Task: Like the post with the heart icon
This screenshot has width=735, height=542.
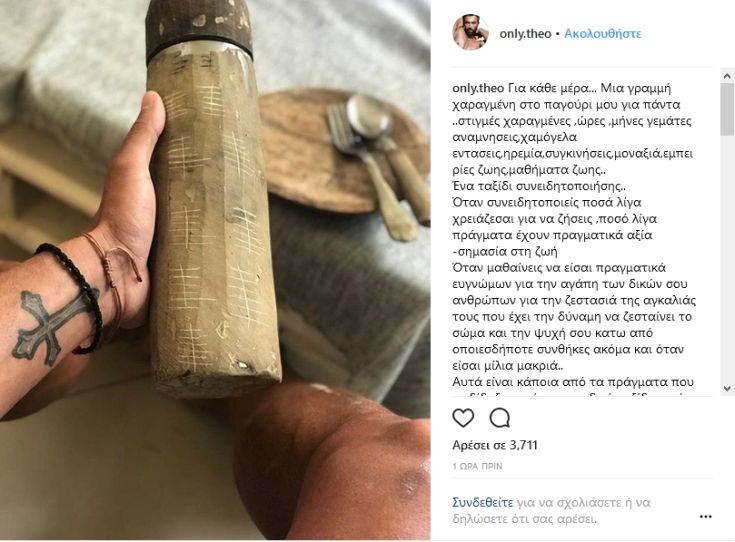Action: [463, 417]
